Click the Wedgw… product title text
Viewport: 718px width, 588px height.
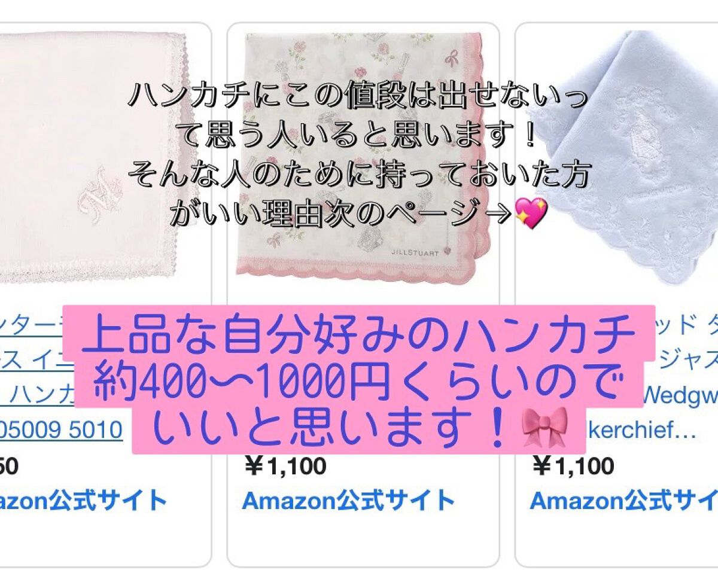680,394
